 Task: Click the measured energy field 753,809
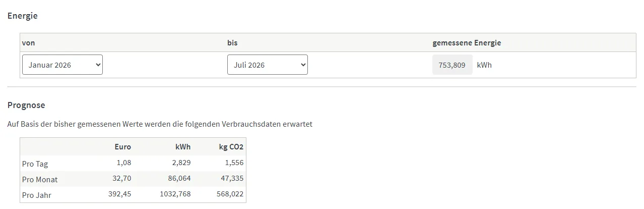tap(453, 65)
